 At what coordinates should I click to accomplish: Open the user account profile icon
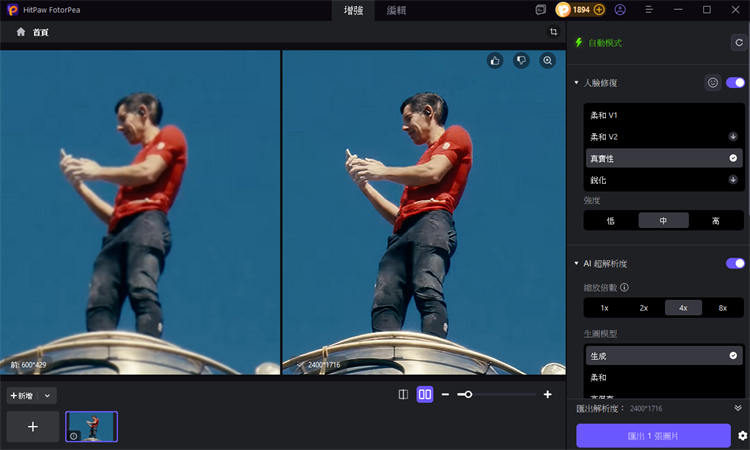point(621,10)
